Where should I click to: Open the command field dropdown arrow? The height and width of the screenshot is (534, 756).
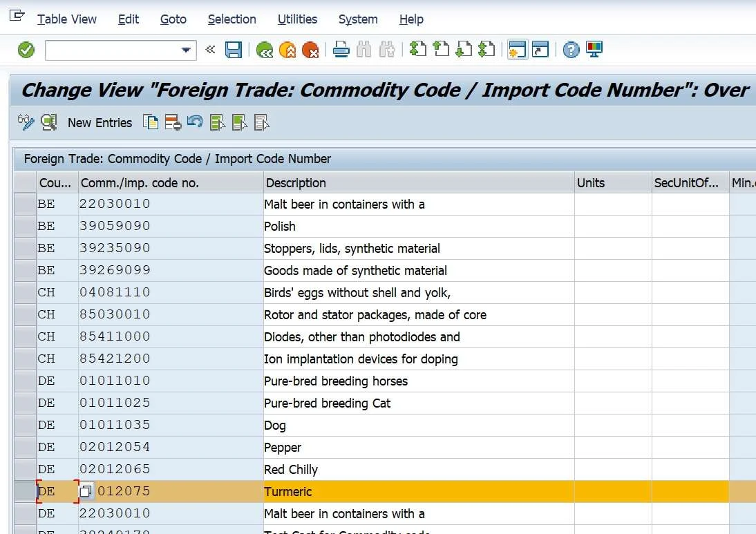186,50
